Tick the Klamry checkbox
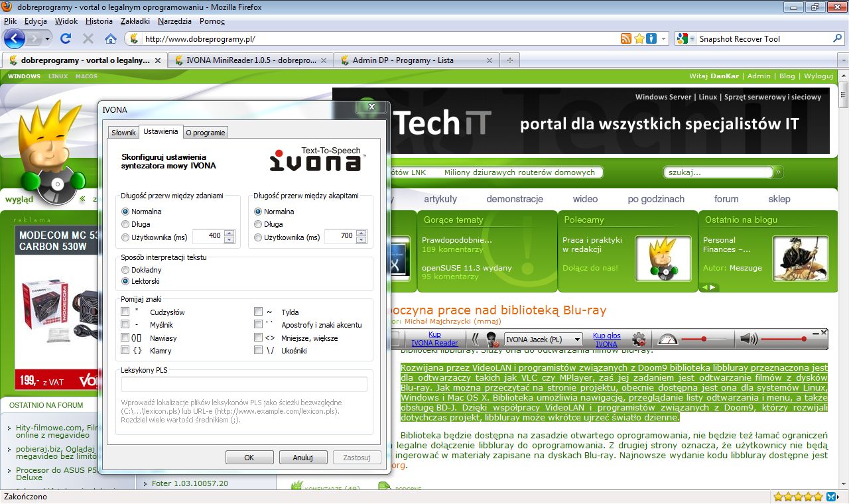The image size is (849, 504). tap(125, 350)
